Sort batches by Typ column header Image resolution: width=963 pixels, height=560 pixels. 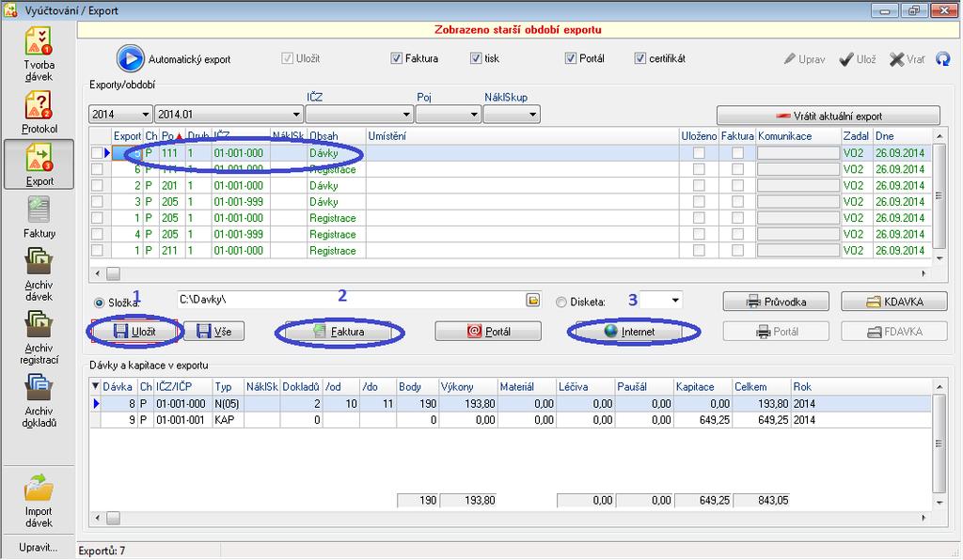click(228, 386)
